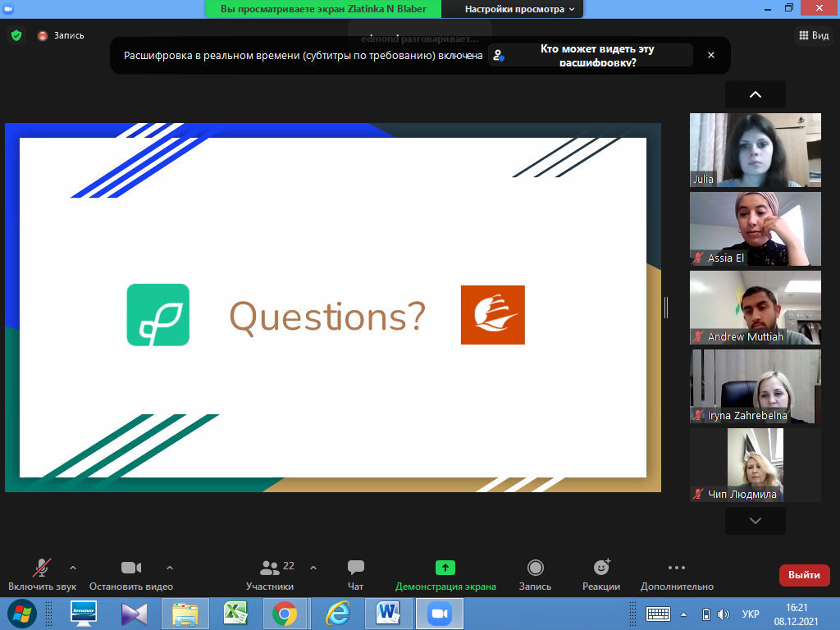Unmute microphone with Включить звук
The image size is (840, 630).
pyautogui.click(x=42, y=574)
